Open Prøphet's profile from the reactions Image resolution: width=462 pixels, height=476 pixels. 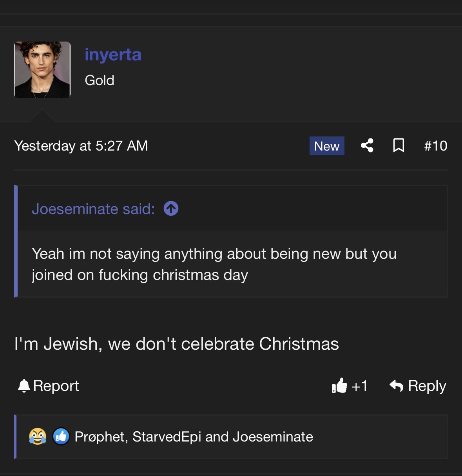click(100, 437)
